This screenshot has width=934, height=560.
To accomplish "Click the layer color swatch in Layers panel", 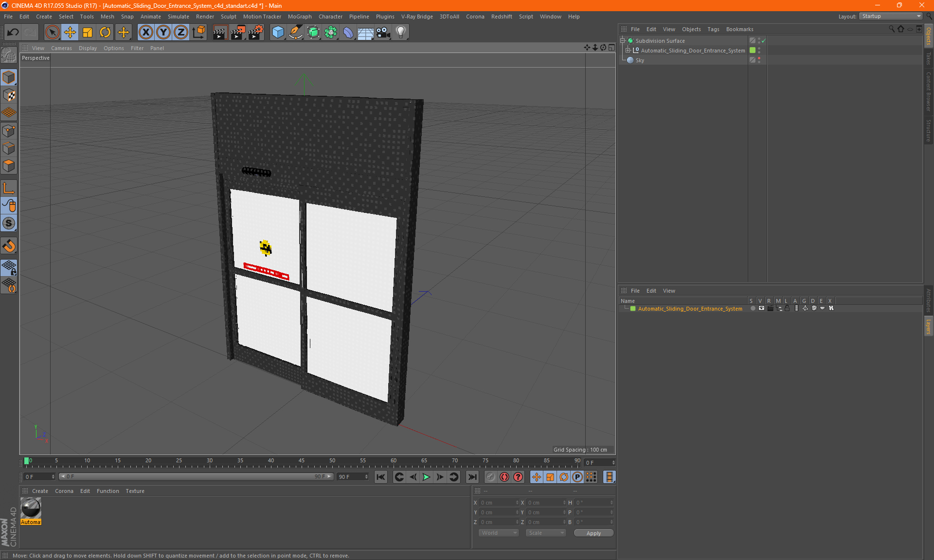I will pos(633,309).
